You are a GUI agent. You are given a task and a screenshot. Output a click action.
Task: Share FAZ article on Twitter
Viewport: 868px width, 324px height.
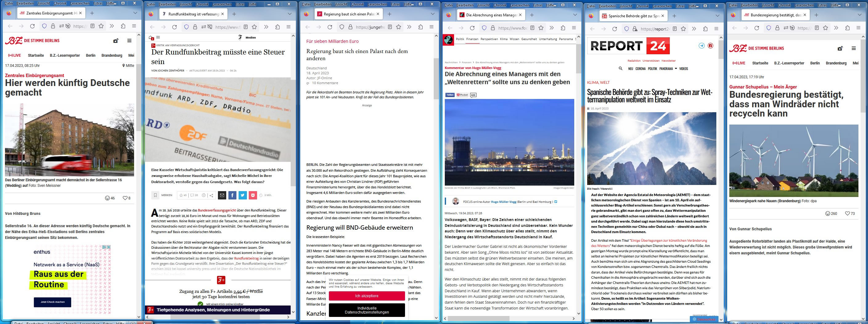(x=243, y=195)
